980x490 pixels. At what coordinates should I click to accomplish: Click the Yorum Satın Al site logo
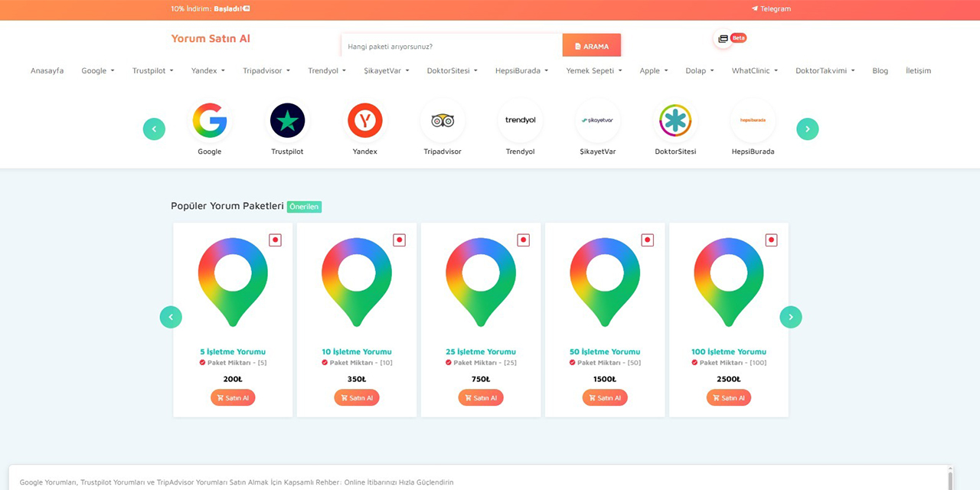click(x=211, y=38)
